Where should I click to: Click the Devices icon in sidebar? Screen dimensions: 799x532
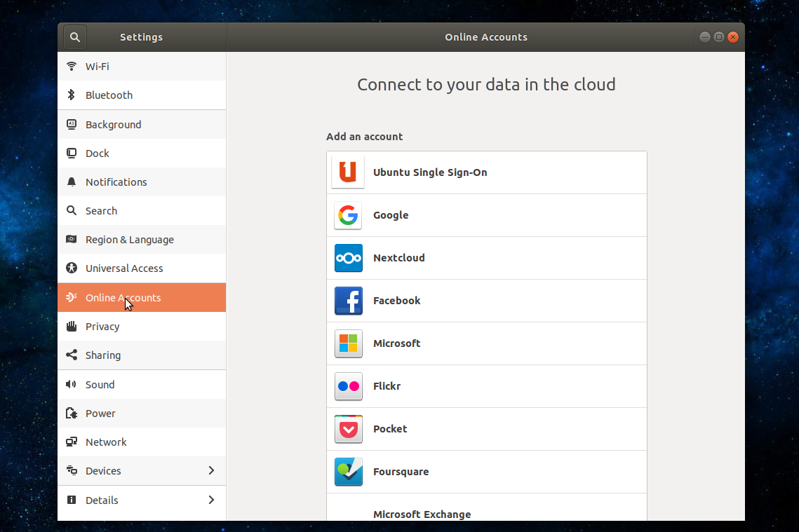[x=72, y=470]
